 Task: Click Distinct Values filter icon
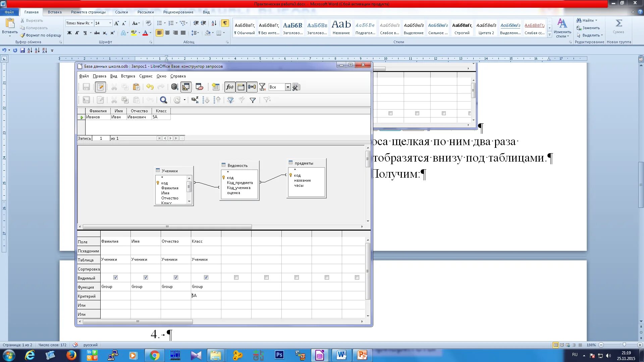pyautogui.click(x=262, y=87)
